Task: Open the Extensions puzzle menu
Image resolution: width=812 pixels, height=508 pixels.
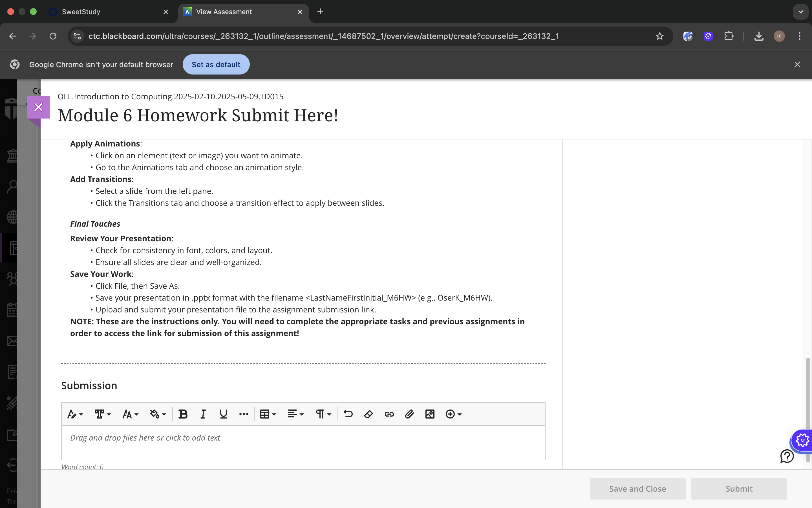Action: pos(729,36)
